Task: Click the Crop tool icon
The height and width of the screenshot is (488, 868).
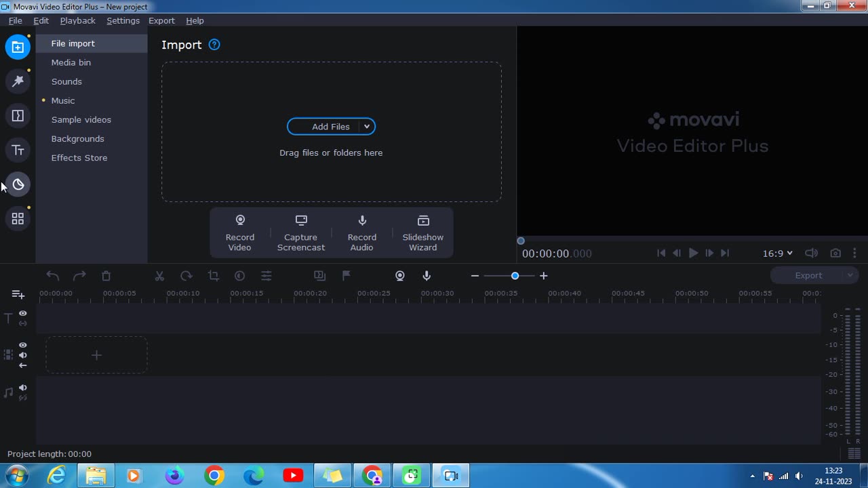Action: (x=213, y=276)
